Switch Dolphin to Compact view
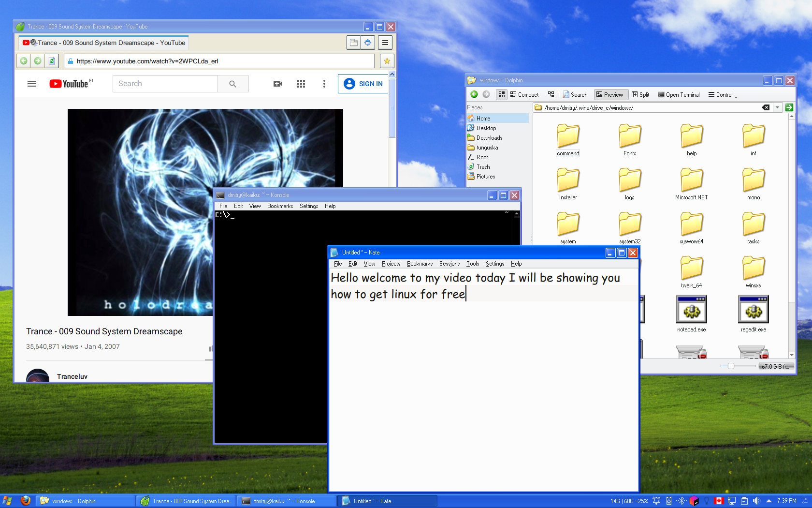Image resolution: width=812 pixels, height=508 pixels. pos(524,94)
